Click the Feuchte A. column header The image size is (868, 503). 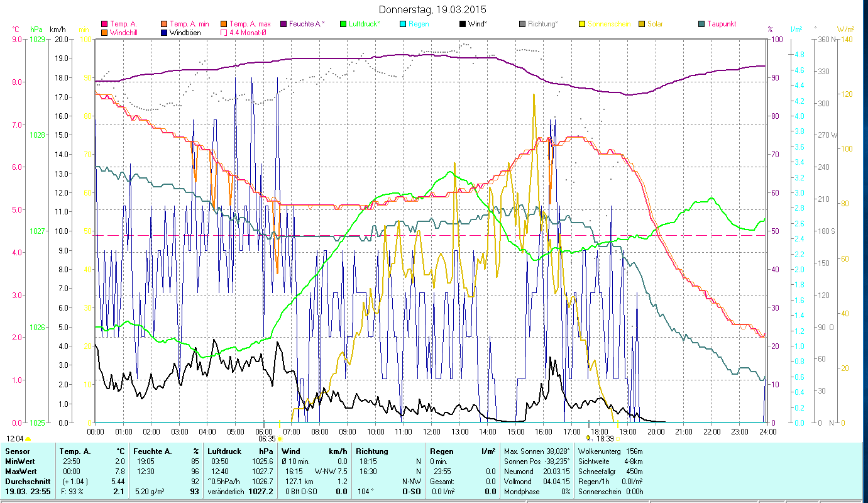point(153,451)
